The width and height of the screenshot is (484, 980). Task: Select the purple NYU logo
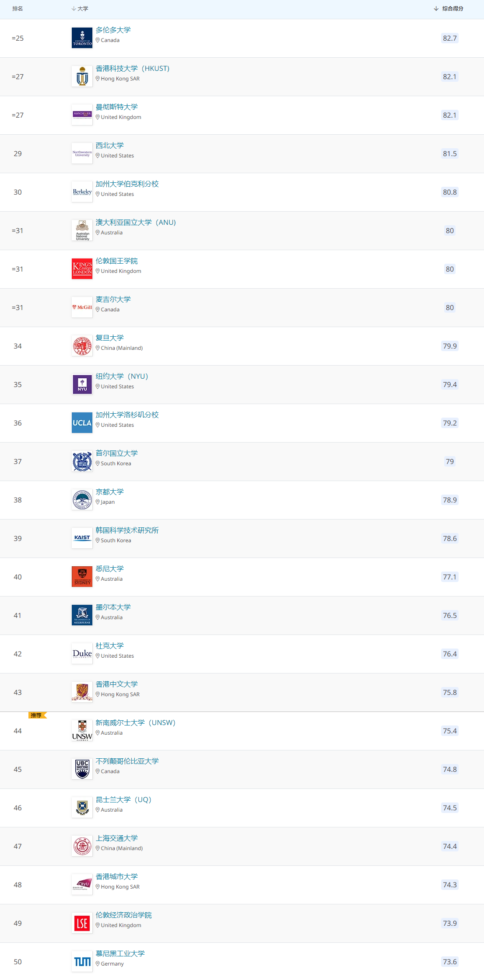coord(82,384)
